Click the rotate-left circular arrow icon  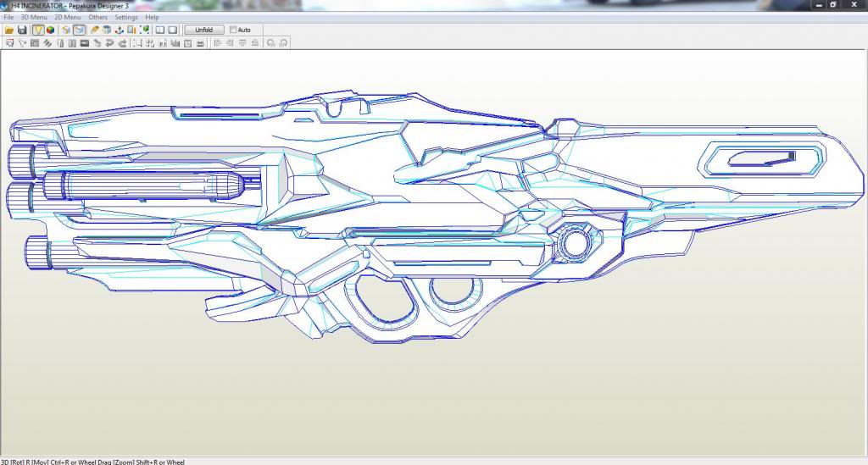[270, 43]
